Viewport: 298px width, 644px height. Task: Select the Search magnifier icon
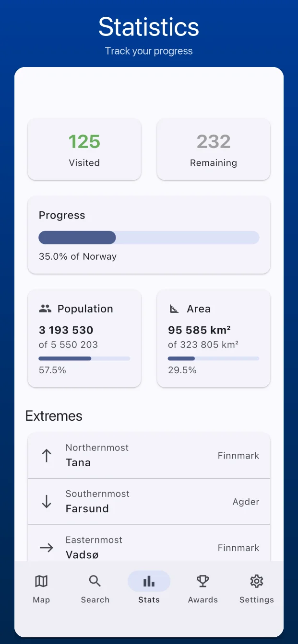(x=95, y=580)
